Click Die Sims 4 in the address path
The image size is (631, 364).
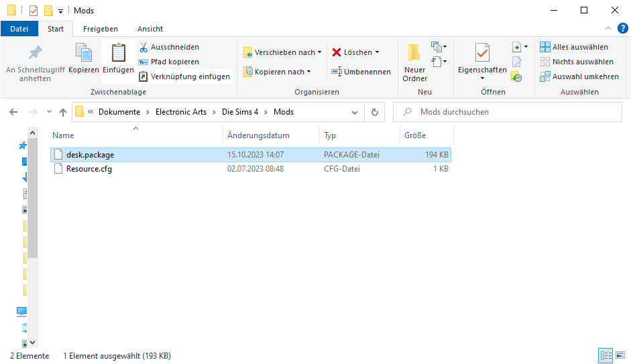[x=240, y=112]
